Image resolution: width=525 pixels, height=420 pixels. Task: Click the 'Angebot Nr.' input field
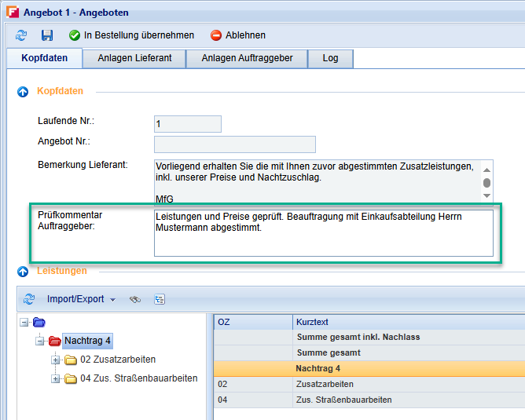tap(234, 144)
